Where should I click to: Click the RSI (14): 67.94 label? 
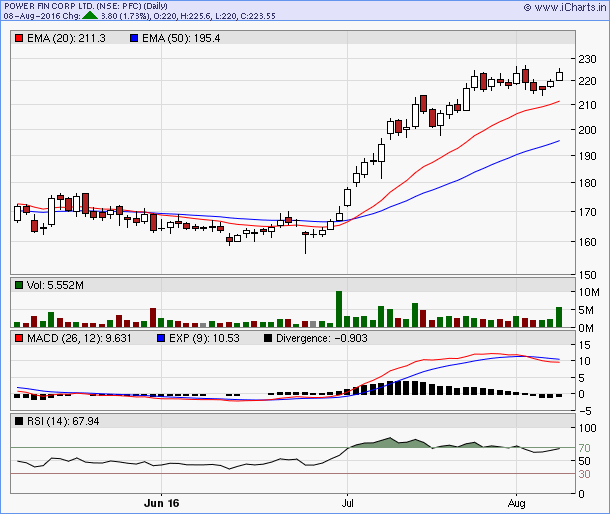[x=63, y=421]
